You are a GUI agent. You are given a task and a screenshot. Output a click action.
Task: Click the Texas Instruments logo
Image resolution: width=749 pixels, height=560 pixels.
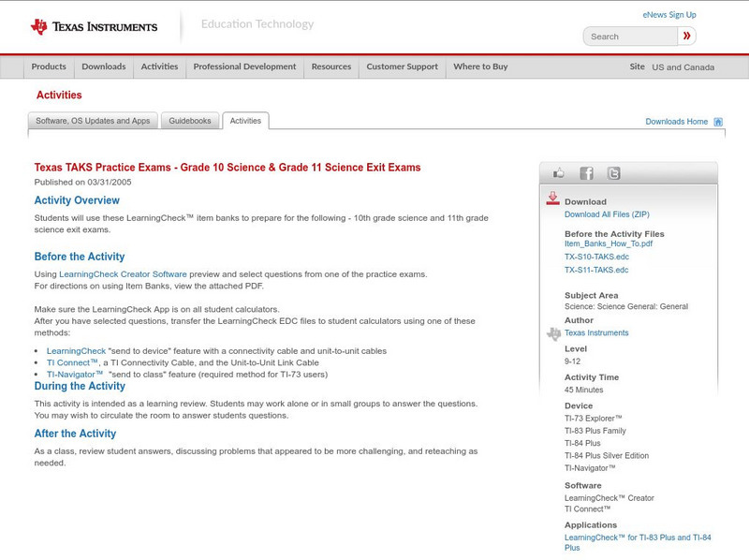click(x=94, y=25)
